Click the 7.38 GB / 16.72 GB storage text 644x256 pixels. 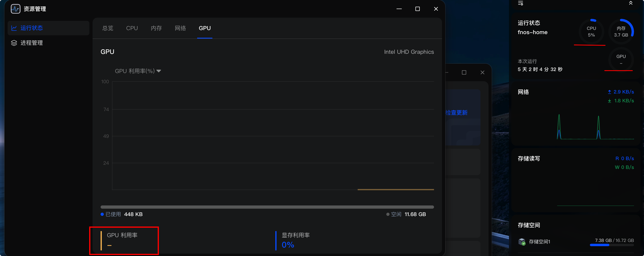pos(614,240)
